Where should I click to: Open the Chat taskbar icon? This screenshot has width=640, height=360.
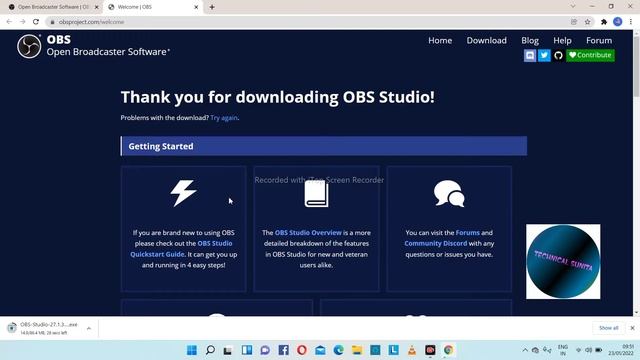265,350
